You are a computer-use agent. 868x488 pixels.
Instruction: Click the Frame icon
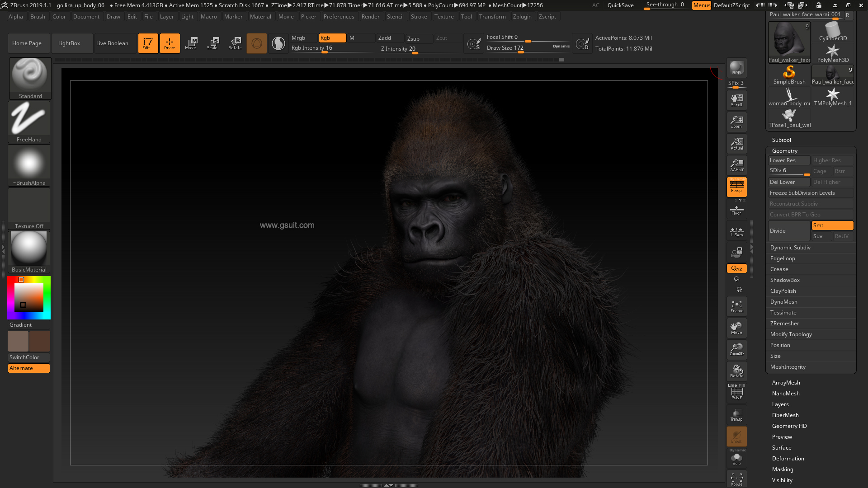(736, 306)
